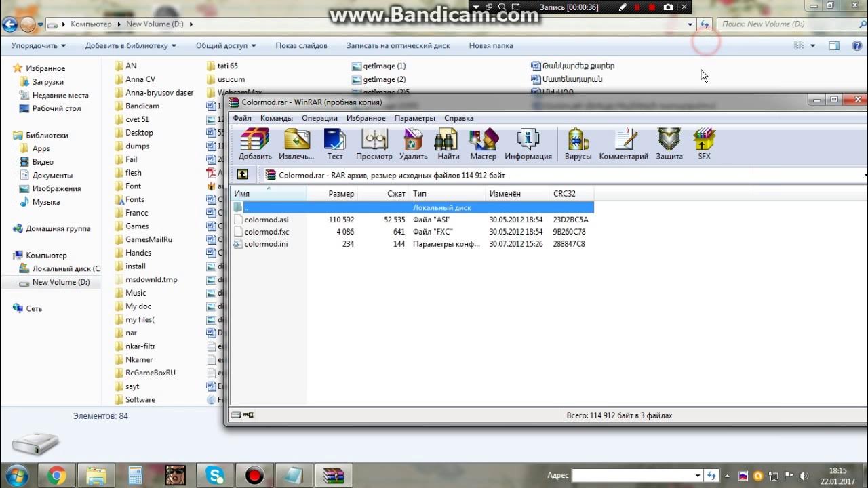This screenshot has width=868, height=488.
Task: Select the Bandicam folder in Explorer
Action: tap(142, 106)
